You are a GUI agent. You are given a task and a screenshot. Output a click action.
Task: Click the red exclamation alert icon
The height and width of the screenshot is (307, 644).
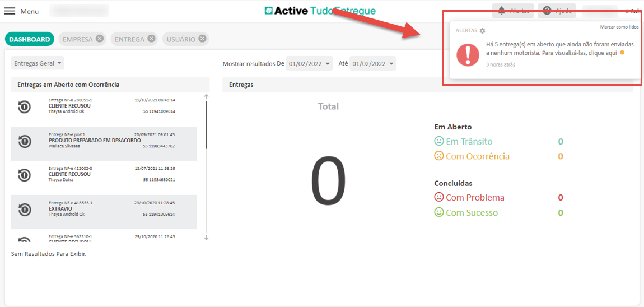pyautogui.click(x=468, y=55)
